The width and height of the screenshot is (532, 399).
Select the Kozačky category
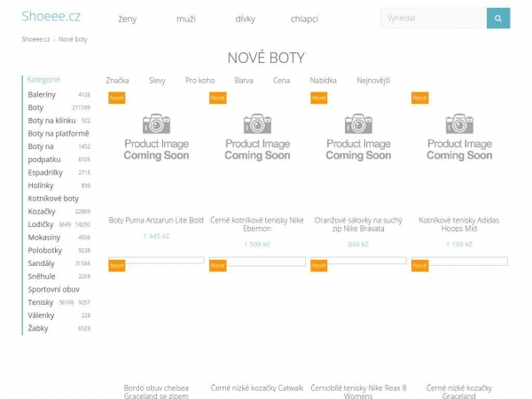click(42, 212)
